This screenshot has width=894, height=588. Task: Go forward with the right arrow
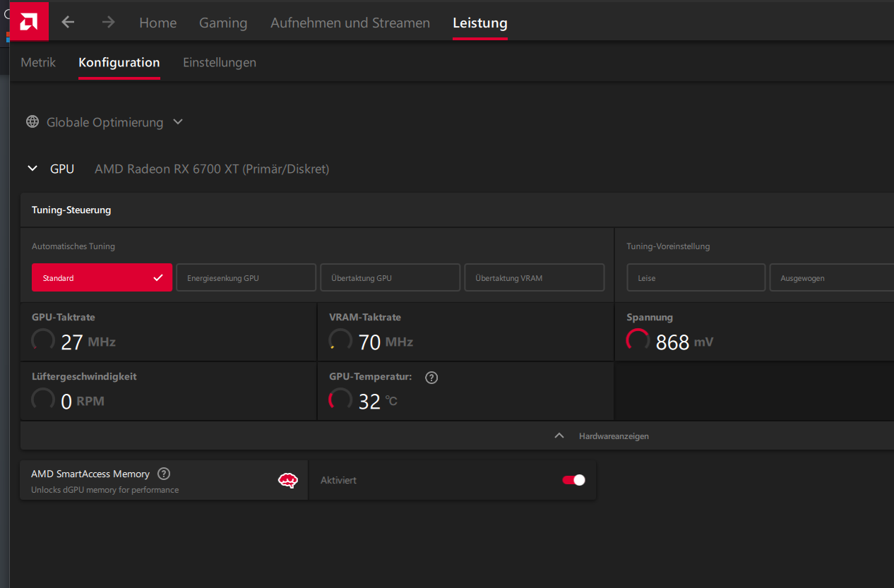(108, 22)
